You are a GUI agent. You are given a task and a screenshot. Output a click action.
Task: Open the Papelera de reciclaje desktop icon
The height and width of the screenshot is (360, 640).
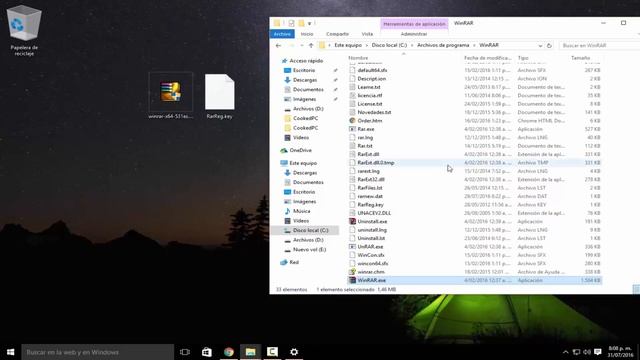click(24, 31)
